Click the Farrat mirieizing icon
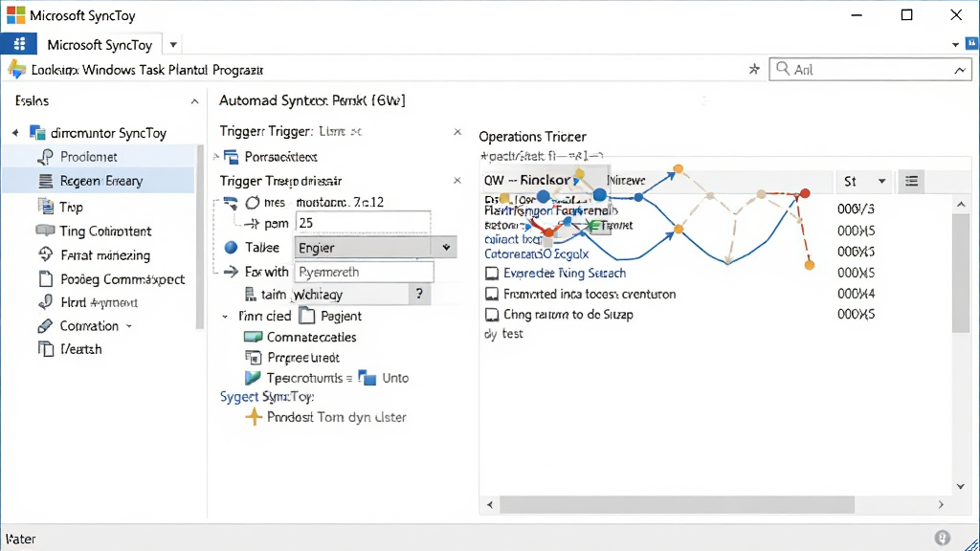Image resolution: width=980 pixels, height=551 pixels. click(46, 254)
